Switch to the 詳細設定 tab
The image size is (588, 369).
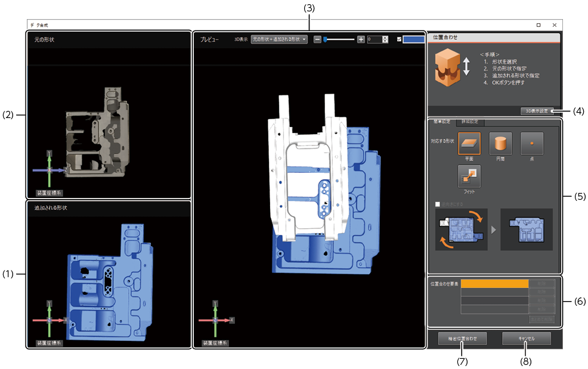[470, 122]
